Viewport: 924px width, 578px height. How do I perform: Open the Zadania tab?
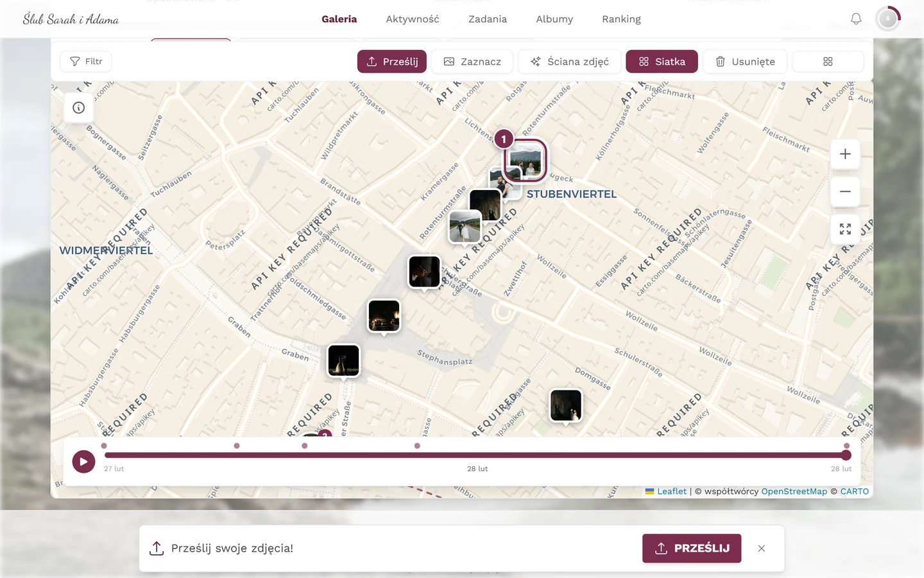point(488,19)
